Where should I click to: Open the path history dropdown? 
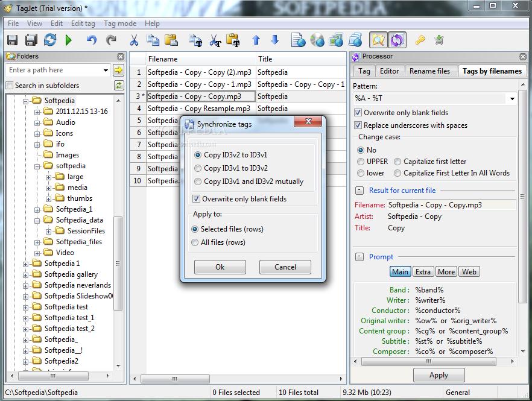point(106,70)
